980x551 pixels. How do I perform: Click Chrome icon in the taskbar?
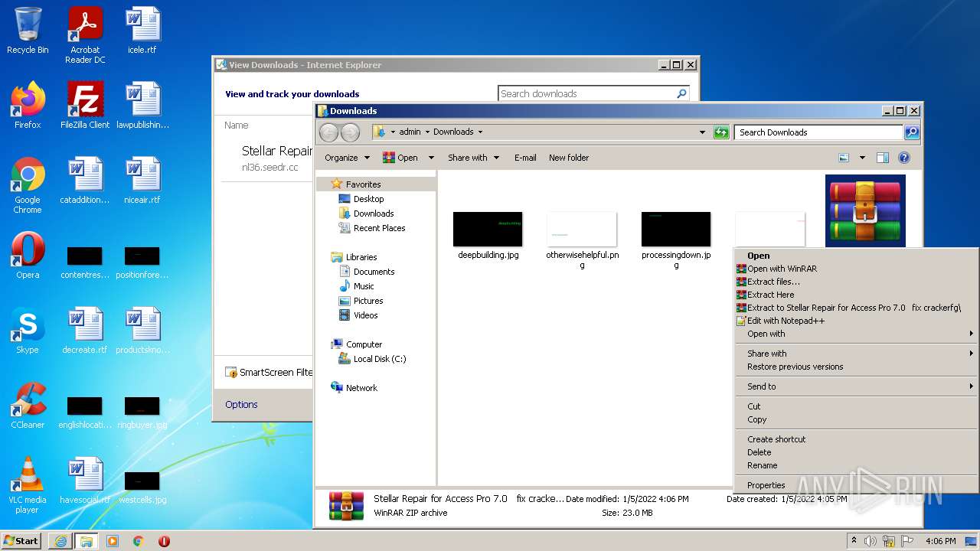[x=139, y=541]
